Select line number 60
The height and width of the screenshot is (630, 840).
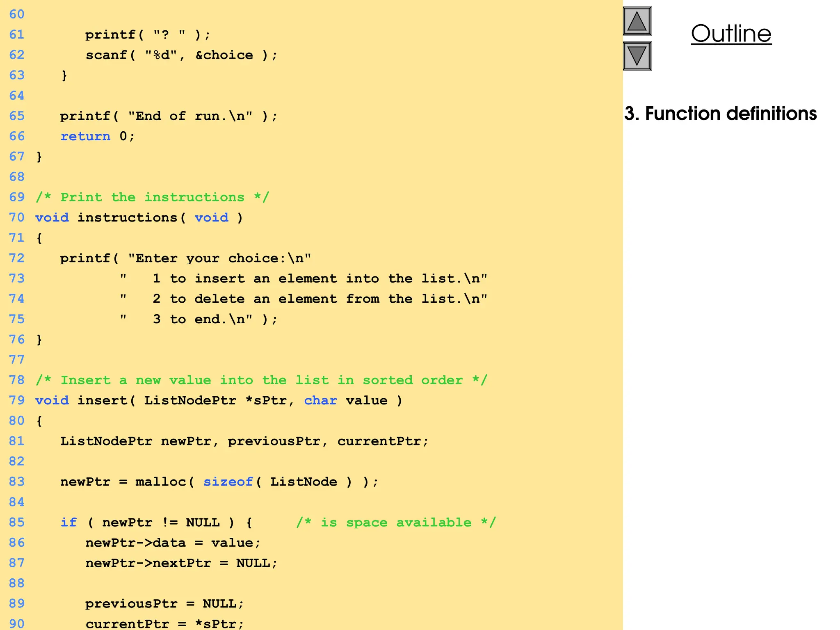(17, 14)
